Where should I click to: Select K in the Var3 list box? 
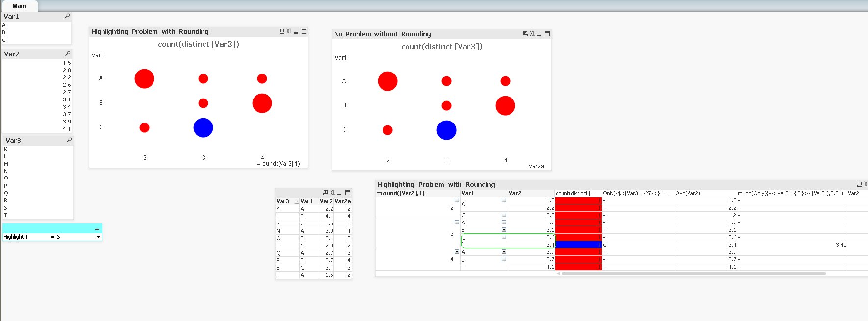coord(38,149)
